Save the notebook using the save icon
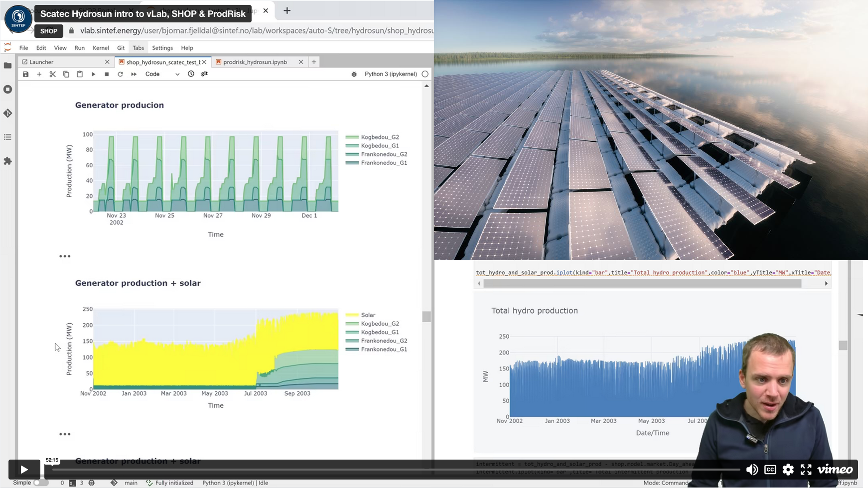The height and width of the screenshot is (488, 868). 25,74
